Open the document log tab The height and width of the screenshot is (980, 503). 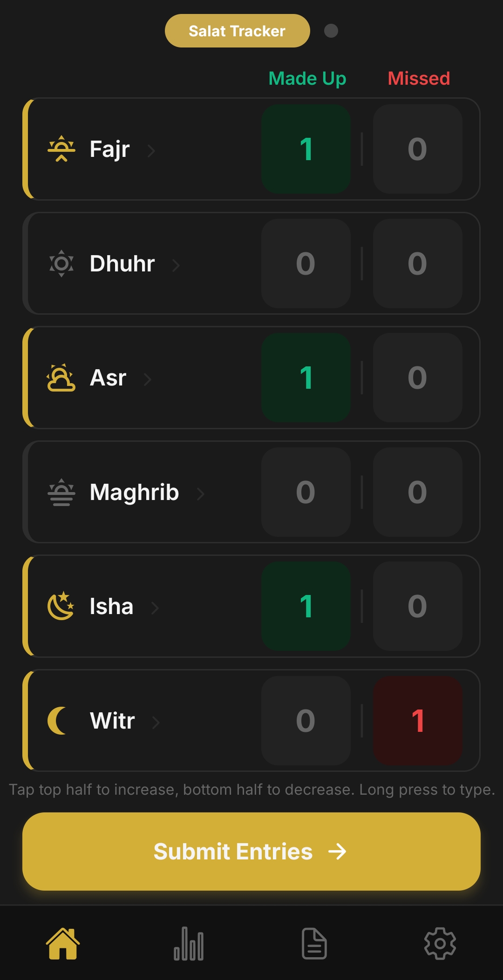point(314,944)
